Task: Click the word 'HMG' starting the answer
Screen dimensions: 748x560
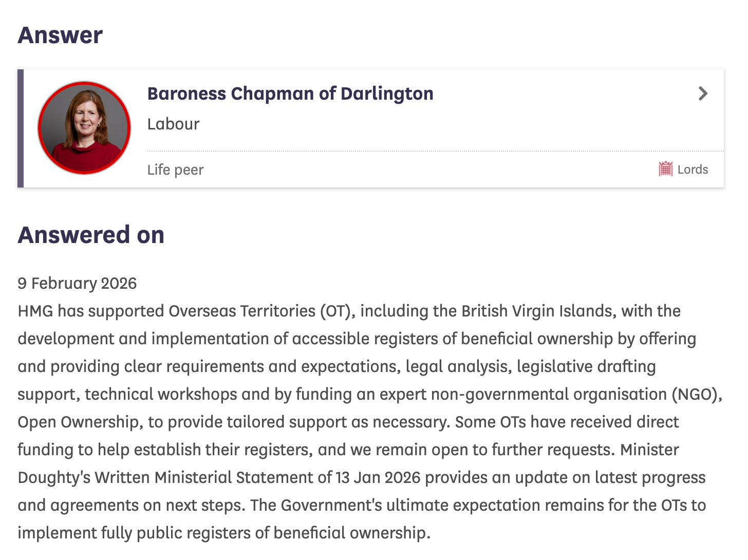Action: (35, 311)
